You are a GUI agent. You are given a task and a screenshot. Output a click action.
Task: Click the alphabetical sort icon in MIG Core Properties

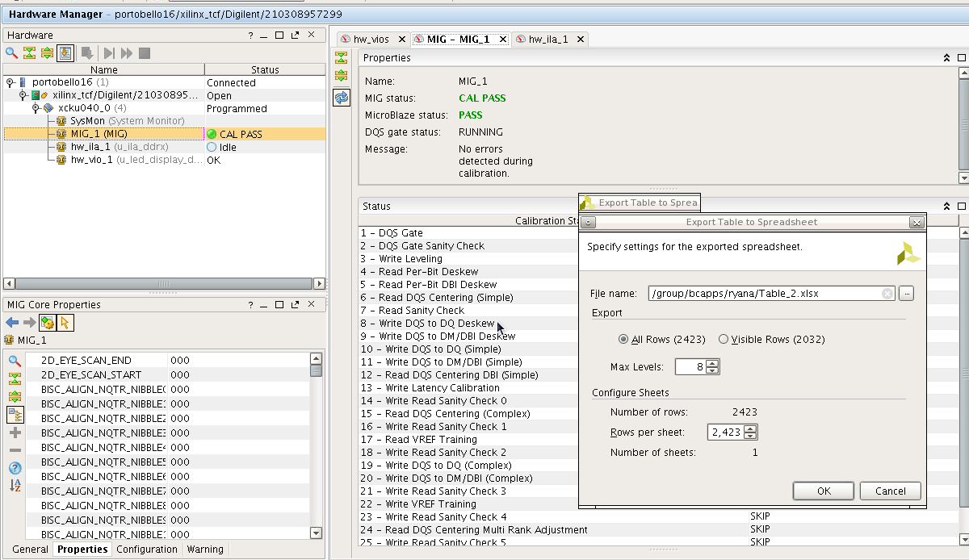click(x=15, y=486)
